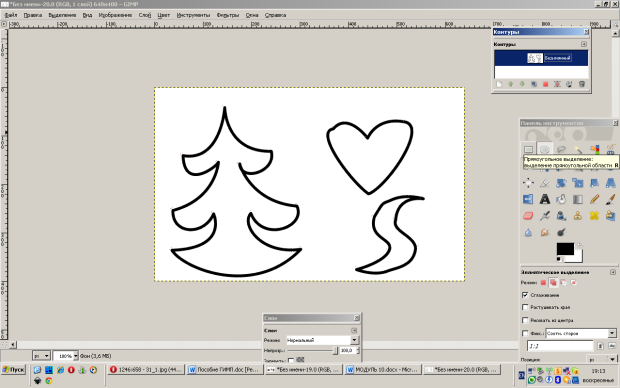This screenshot has width=620, height=388.
Task: Select the Scale tool
Action: tap(578, 183)
